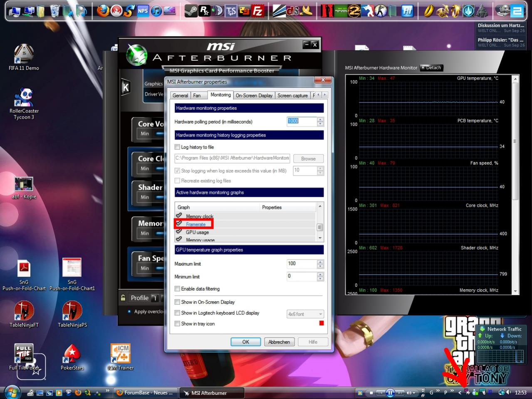
Task: Enable Log history to file
Action: click(178, 147)
